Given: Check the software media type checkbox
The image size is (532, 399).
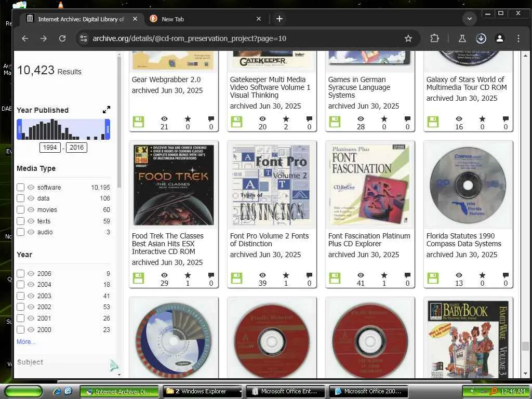Looking at the screenshot, I should 20,187.
